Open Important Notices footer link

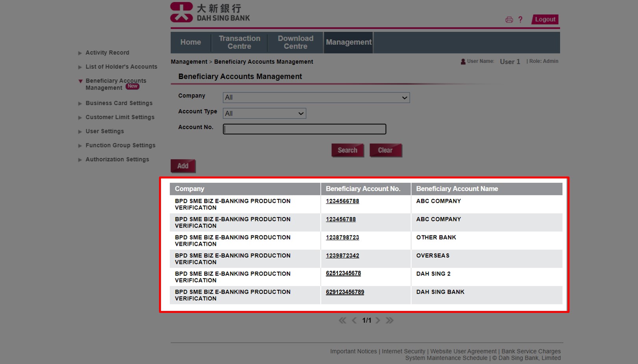353,351
